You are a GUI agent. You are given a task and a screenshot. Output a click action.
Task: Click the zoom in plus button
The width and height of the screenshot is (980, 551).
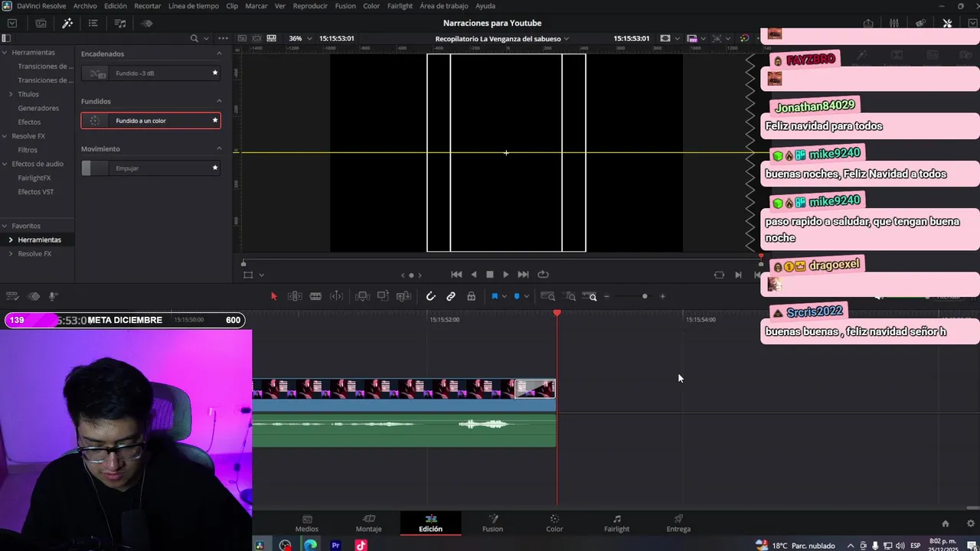point(662,296)
